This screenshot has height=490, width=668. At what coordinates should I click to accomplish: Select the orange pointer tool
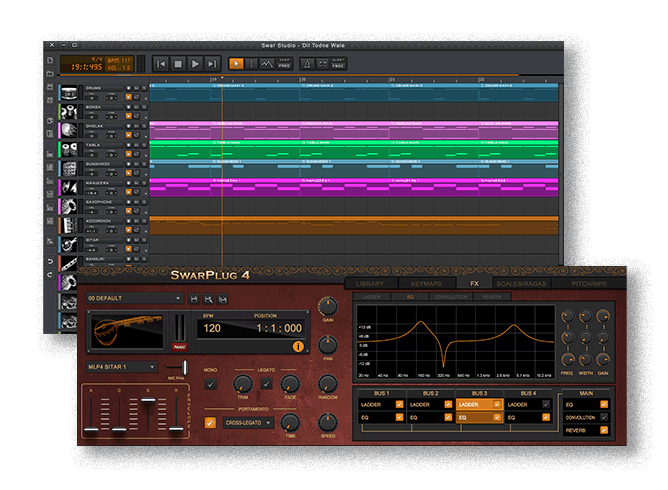click(x=236, y=64)
